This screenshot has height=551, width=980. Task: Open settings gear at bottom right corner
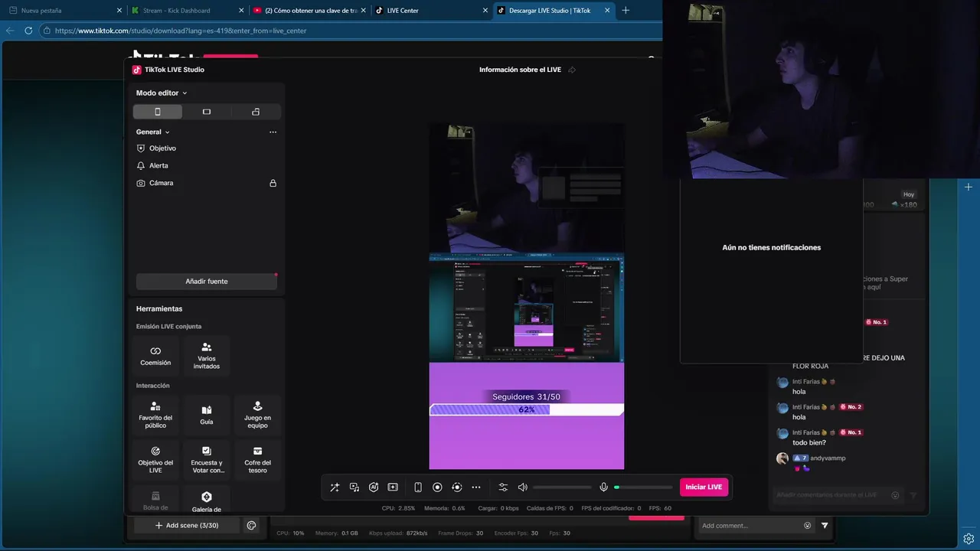click(x=969, y=539)
